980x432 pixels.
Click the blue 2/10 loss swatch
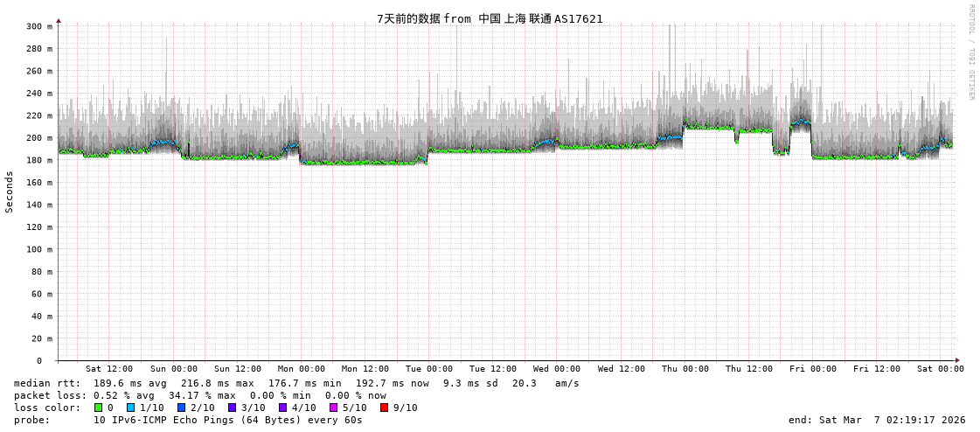[x=181, y=408]
